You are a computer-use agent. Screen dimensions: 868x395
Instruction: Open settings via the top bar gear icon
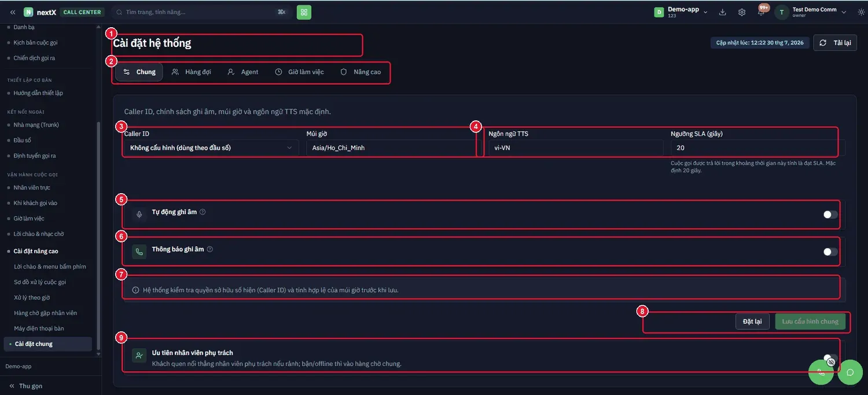pos(742,12)
